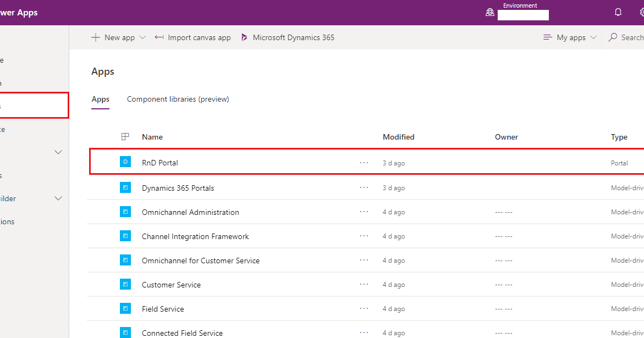This screenshot has height=338, width=644.
Task: Open the ellipsis menu for RnD Portal
Action: 364,162
